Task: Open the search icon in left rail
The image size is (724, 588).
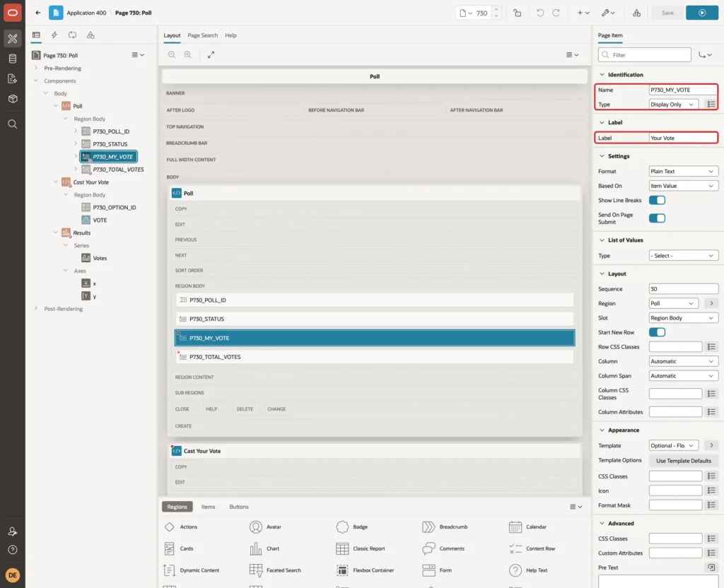Action: (13, 124)
